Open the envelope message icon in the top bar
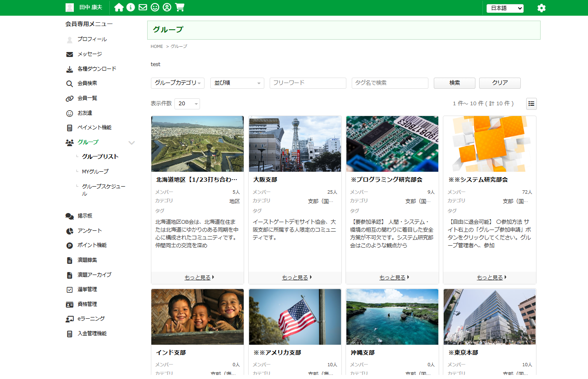 click(143, 7)
